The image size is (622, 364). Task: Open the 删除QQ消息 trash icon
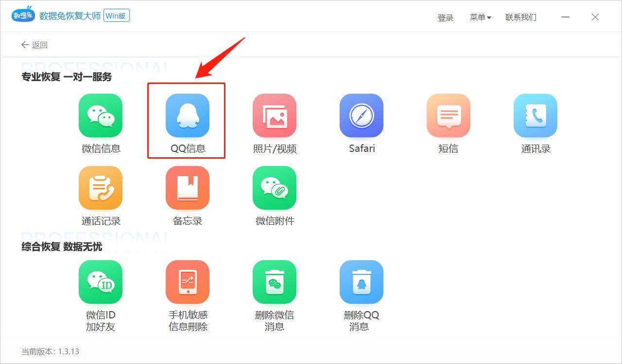[362, 282]
